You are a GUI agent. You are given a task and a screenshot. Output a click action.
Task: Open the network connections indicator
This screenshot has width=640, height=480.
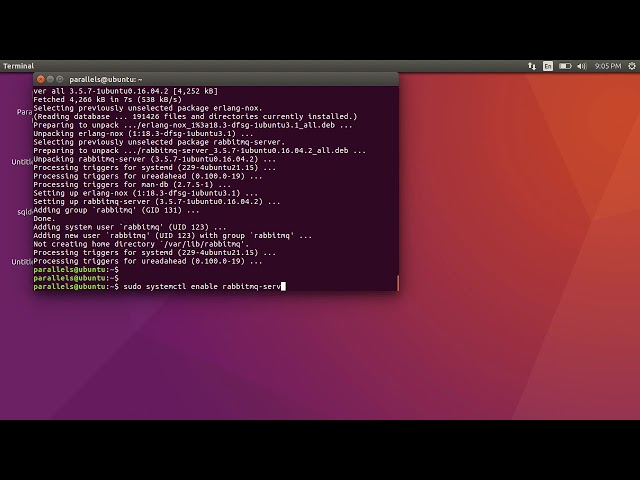coord(531,66)
